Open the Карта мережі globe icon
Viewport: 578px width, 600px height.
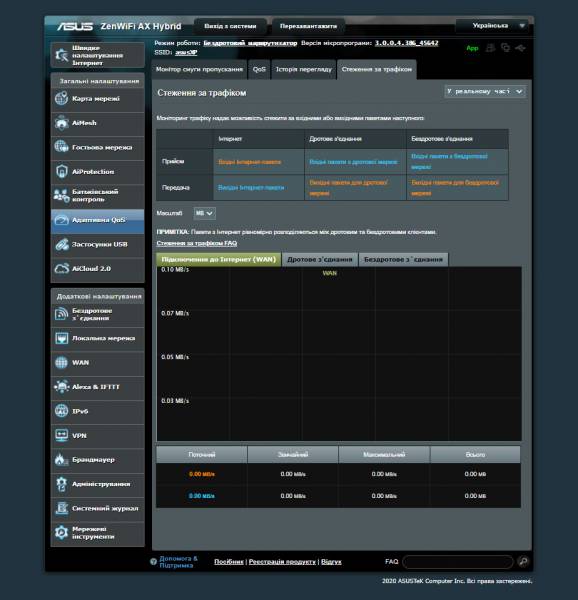click(x=61, y=99)
